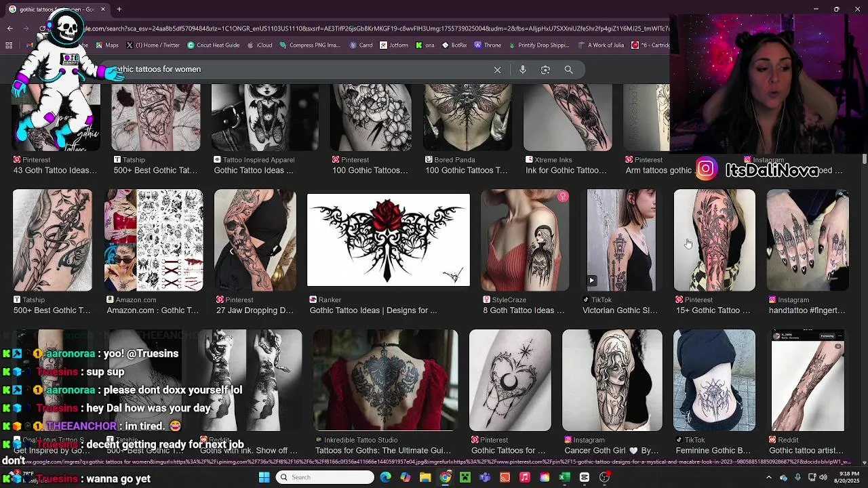Open the Tatship 500+ Best Gothic dagger image
Viewport: 868px width, 488px height.
click(52, 240)
